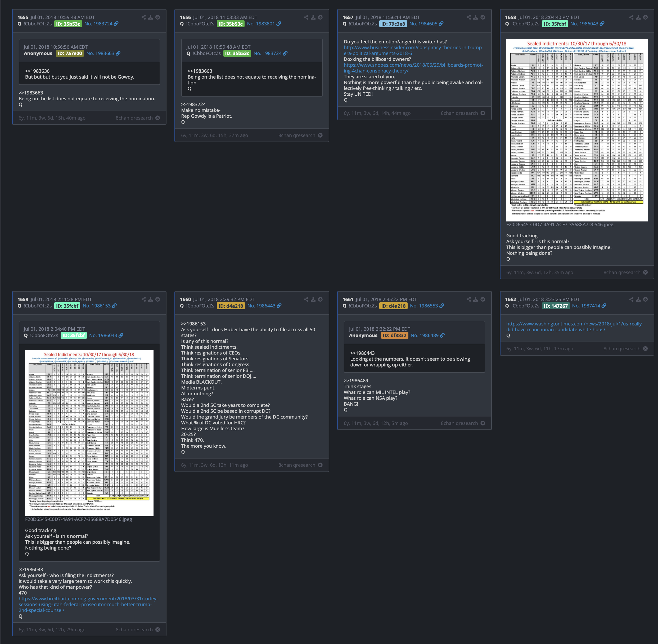658x644 pixels.
Task: Click ID badge 35b53c on post 1655
Action: [x=68, y=24]
